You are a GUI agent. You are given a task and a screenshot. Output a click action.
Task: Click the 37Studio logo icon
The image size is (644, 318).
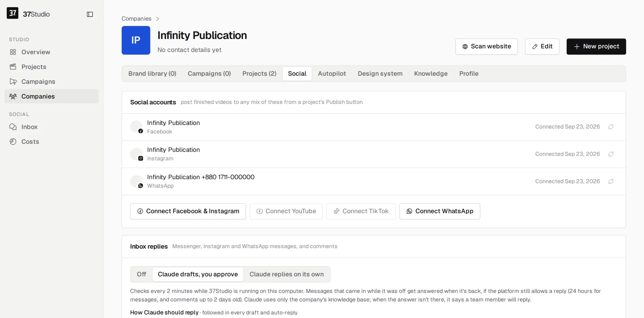coord(13,13)
